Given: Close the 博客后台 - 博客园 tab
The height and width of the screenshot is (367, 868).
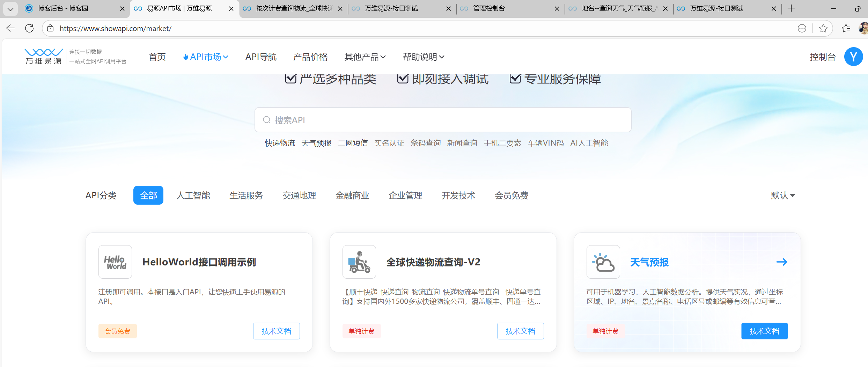Looking at the screenshot, I should tap(122, 9).
